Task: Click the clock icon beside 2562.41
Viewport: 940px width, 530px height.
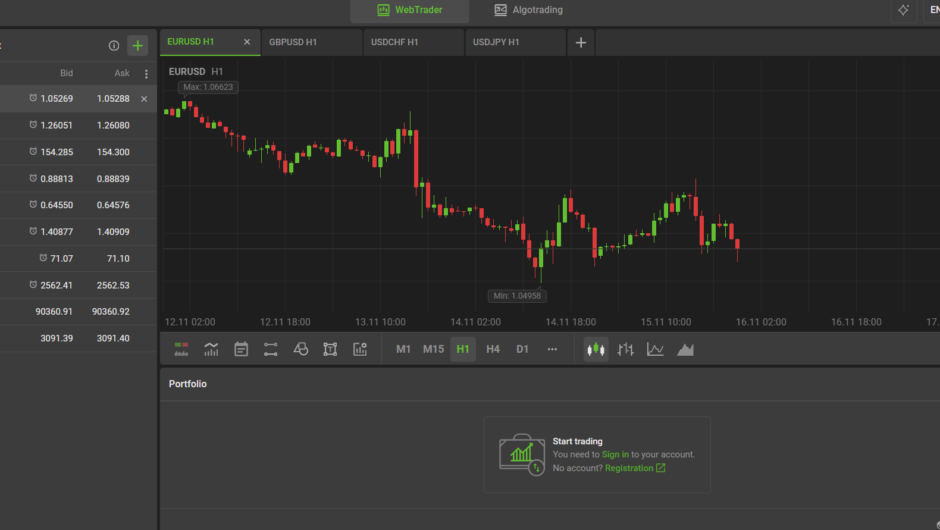Action: coord(33,285)
